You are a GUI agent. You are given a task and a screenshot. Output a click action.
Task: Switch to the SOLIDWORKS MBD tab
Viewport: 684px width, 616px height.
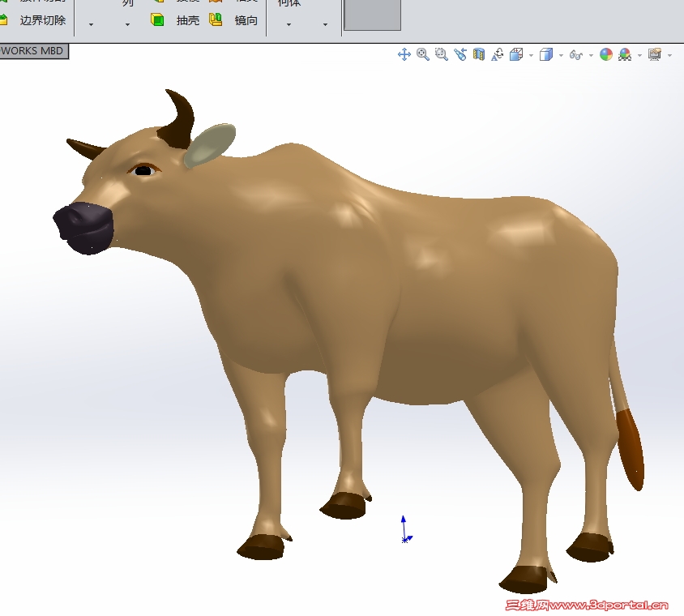click(32, 50)
